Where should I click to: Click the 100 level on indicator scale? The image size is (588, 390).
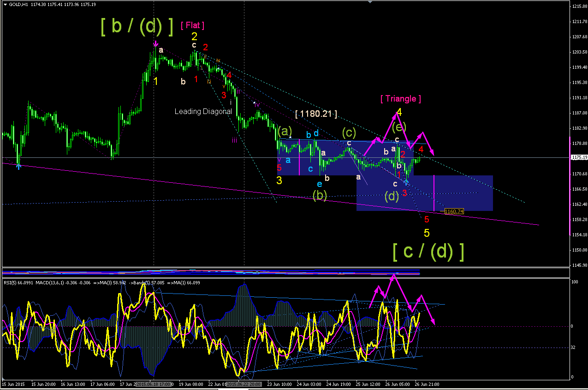click(574, 281)
